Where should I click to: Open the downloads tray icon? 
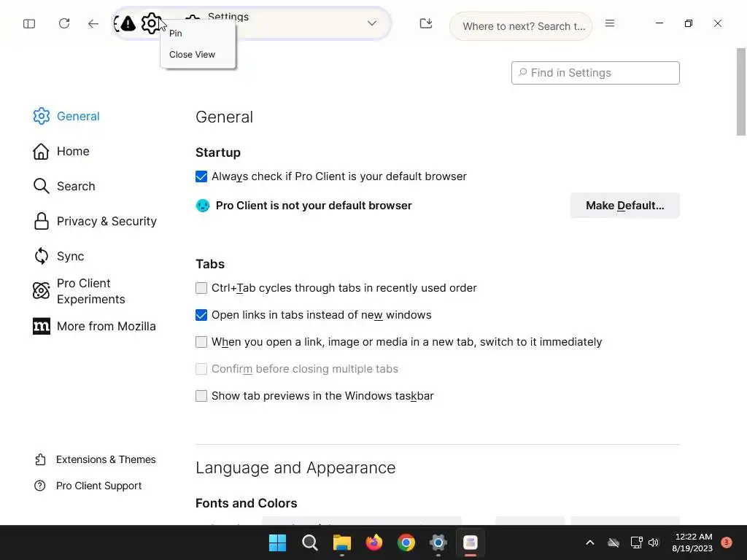[x=425, y=23]
